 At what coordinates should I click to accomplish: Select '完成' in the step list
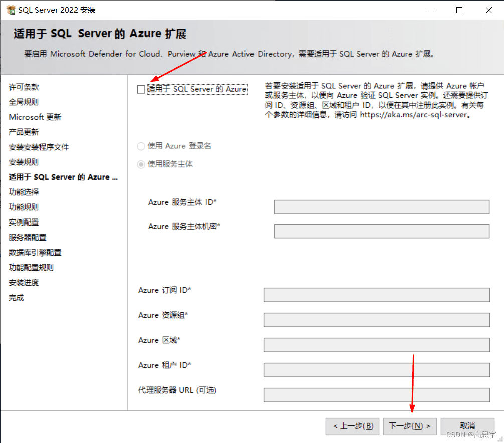click(16, 298)
